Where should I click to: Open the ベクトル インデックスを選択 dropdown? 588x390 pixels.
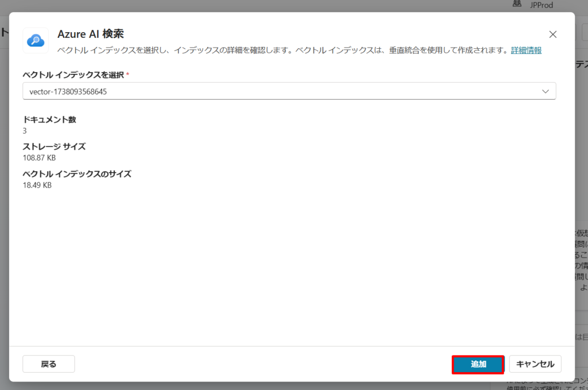tap(289, 91)
